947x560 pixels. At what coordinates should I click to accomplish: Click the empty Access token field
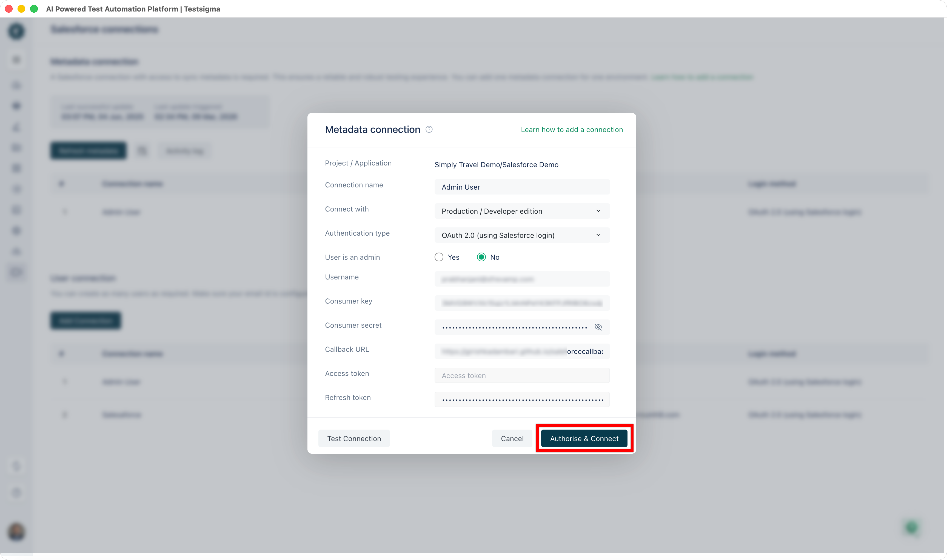(522, 375)
